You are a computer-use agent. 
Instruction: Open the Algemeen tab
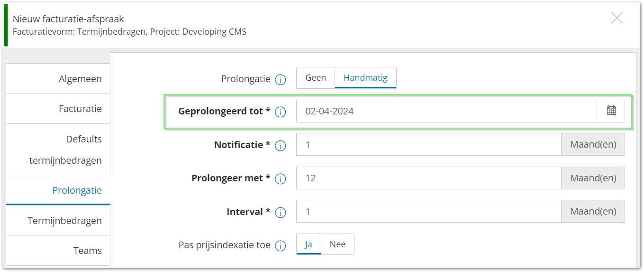pos(58,79)
